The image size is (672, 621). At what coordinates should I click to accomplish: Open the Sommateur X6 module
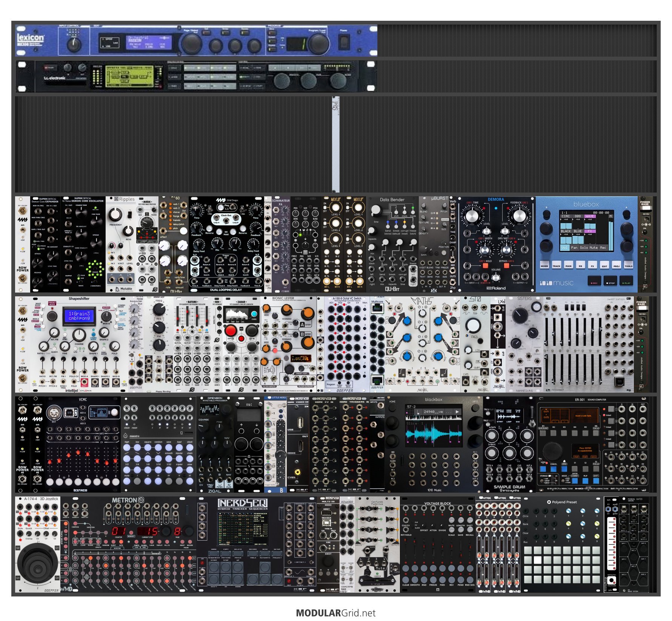pos(281,244)
